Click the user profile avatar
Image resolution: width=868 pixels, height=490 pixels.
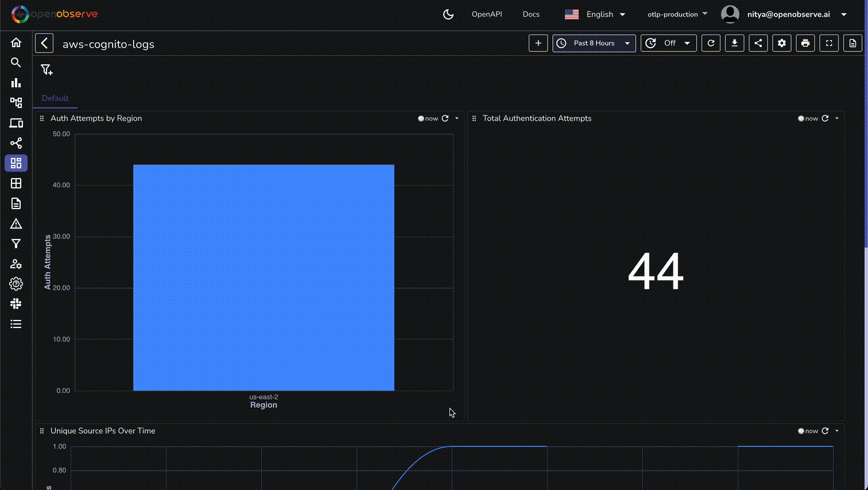(x=730, y=14)
